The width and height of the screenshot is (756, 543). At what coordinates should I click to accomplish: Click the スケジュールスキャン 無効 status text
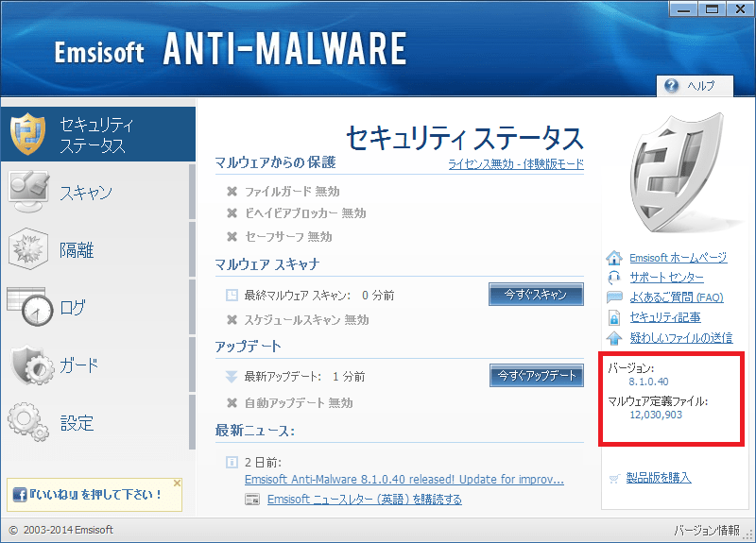click(x=306, y=319)
